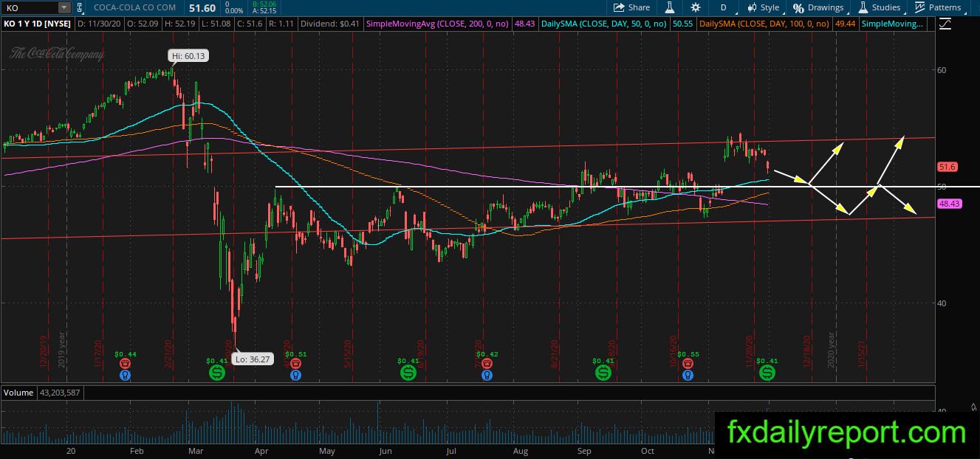Click the blue lightbulb icon below $0.44 earnings
980x459 pixels.
click(125, 375)
